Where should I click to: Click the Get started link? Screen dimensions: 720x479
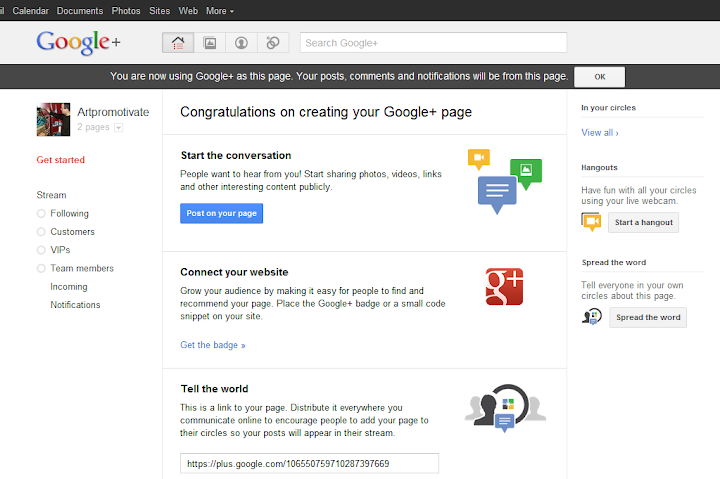click(61, 160)
